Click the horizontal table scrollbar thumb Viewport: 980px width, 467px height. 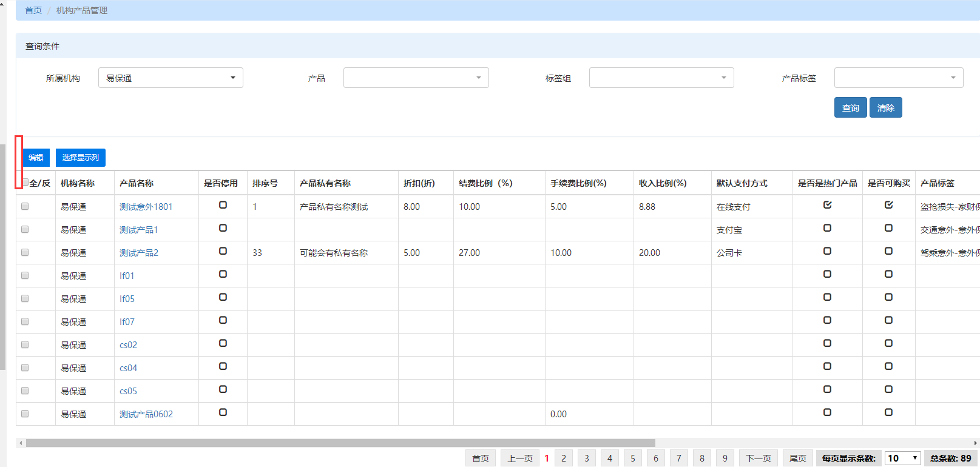coord(340,443)
